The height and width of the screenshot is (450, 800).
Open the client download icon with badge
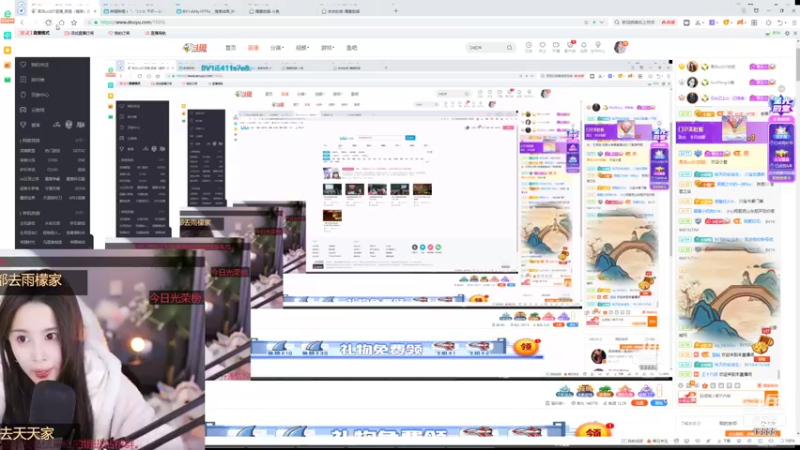coord(570,47)
